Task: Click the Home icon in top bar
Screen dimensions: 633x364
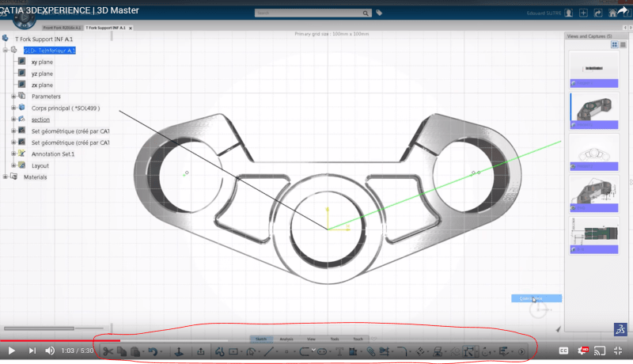Action: tap(614, 13)
